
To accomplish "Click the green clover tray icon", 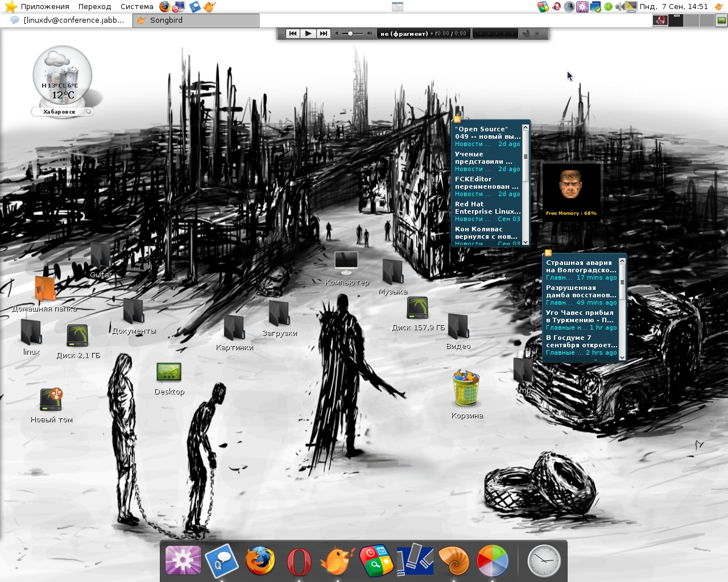I will click(x=608, y=7).
